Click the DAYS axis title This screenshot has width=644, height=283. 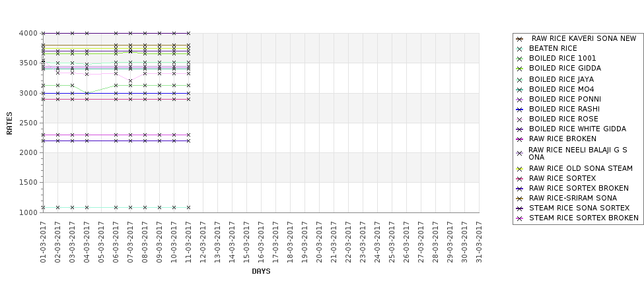pyautogui.click(x=261, y=271)
